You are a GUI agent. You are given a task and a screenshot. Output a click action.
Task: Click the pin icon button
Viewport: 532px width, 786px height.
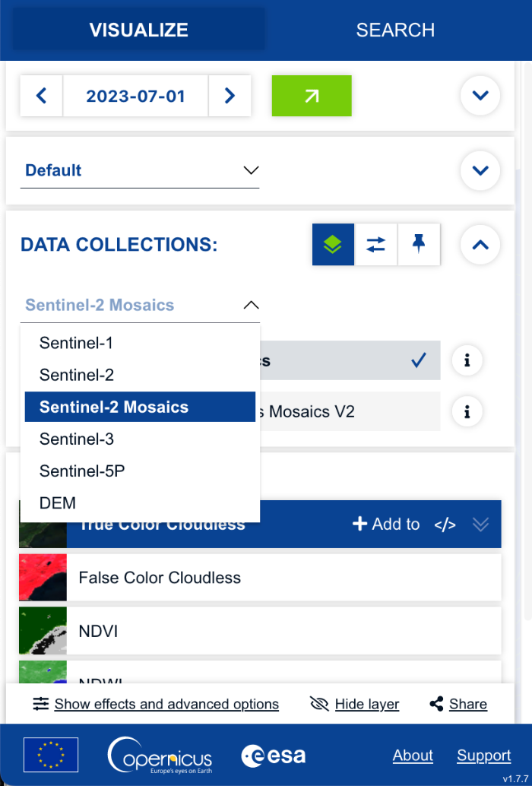pos(419,245)
